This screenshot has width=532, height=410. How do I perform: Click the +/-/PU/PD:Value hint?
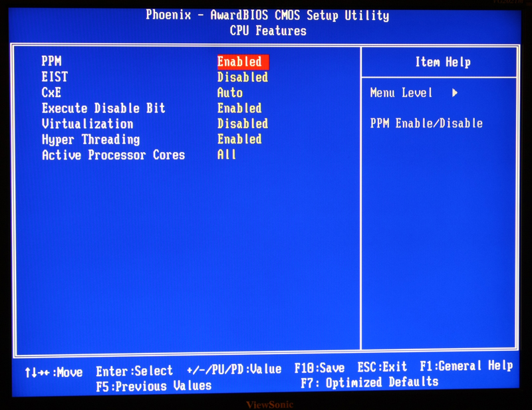click(234, 369)
